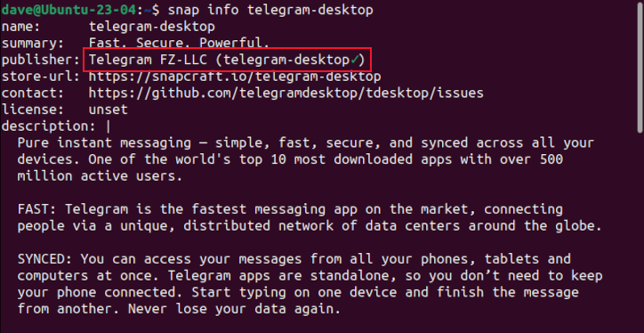Click the 'snap info telegram-desktop' command text
The height and width of the screenshot is (333, 644).
pyautogui.click(x=270, y=11)
